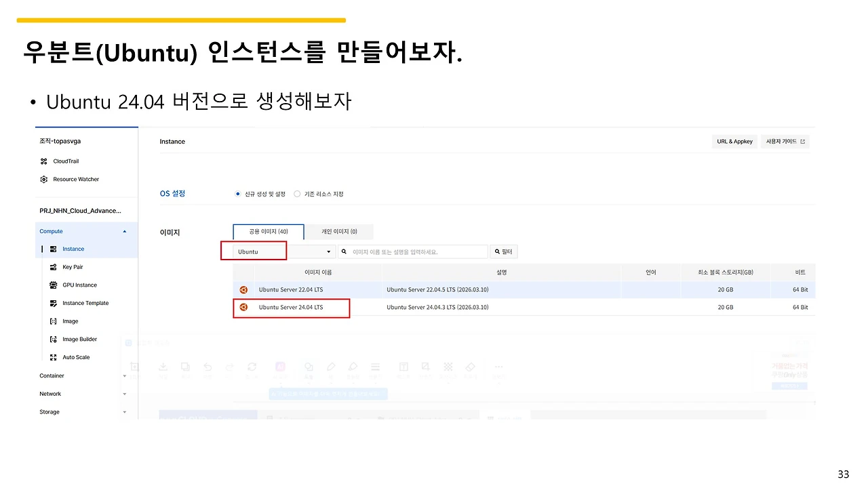
Task: Select the 공용 이미지 (40) tab
Action: point(268,230)
